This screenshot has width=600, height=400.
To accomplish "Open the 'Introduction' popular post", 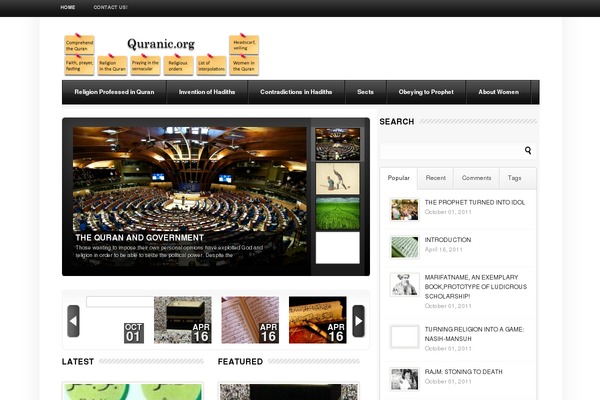I will 448,240.
